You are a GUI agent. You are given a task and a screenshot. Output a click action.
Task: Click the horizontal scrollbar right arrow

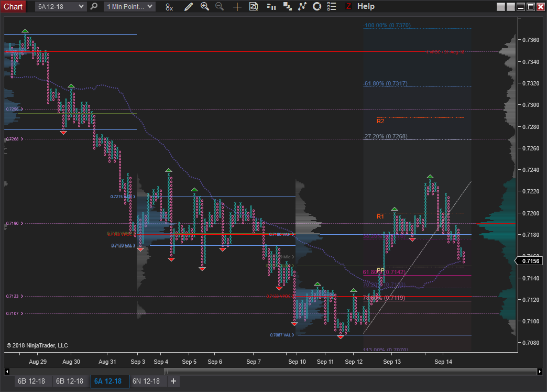540,372
